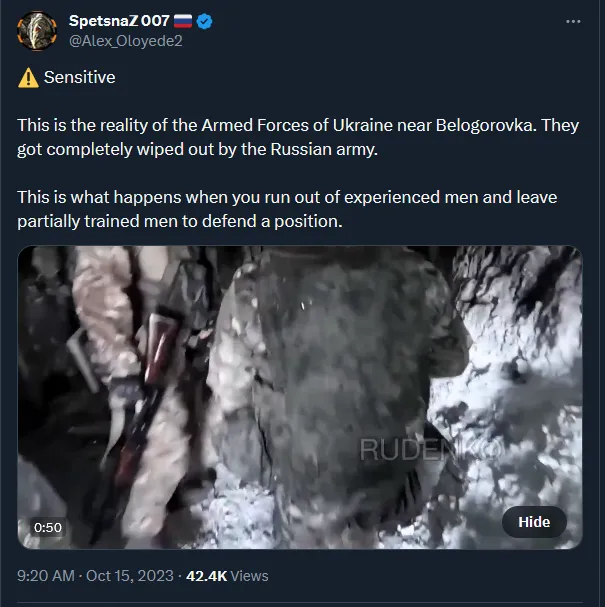This screenshot has width=605, height=607.
Task: Open the three-dot more options menu
Action: [573, 22]
